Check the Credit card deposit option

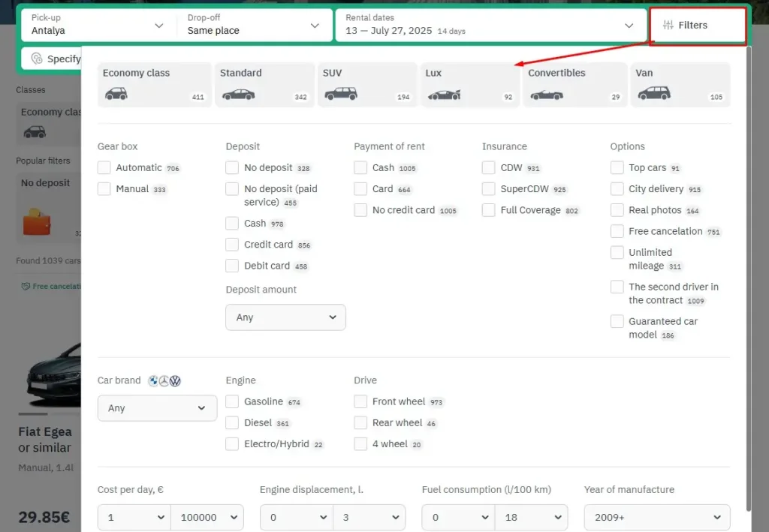232,245
